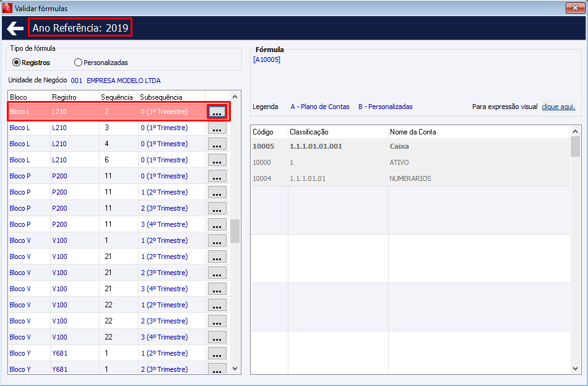Open details for V100 sequence 22 2º Trimestre

pyautogui.click(x=217, y=305)
